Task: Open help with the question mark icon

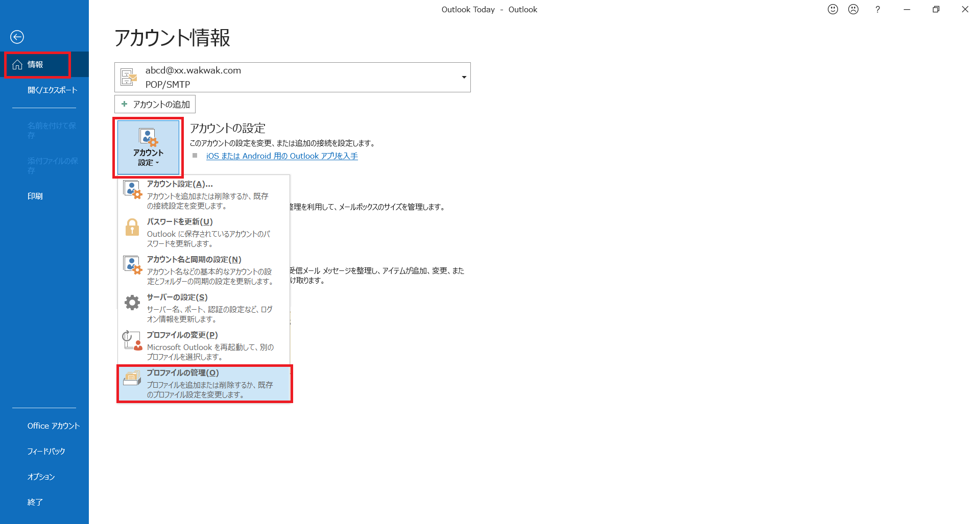Action: point(877,9)
